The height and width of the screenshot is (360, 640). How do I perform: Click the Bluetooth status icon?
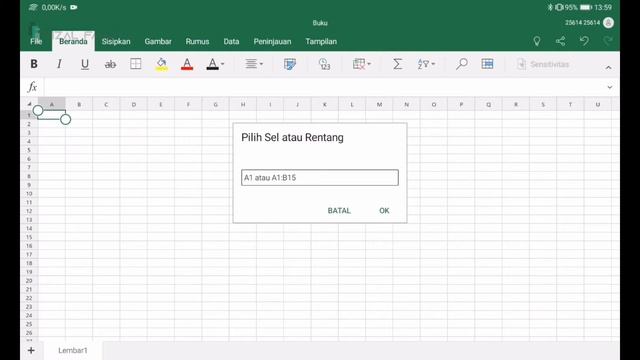pyautogui.click(x=550, y=7)
